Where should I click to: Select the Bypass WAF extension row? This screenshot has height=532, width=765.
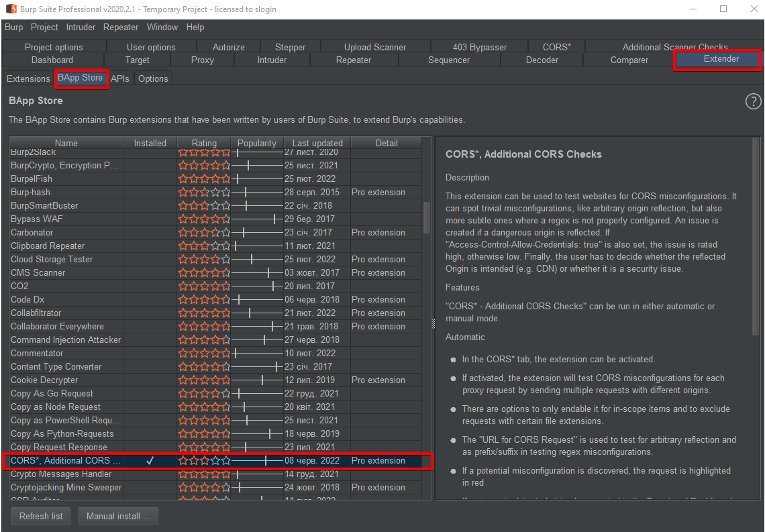[x=215, y=219]
